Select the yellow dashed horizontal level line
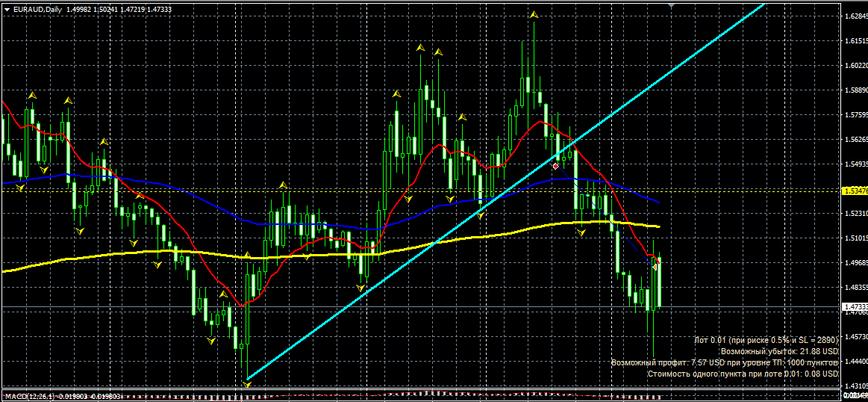The width and height of the screenshot is (868, 402). [x=421, y=191]
